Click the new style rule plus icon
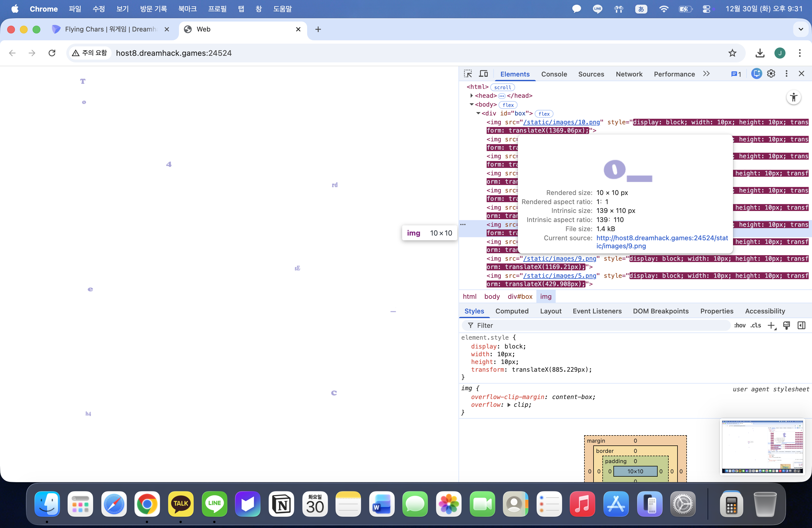This screenshot has width=812, height=528. tap(771, 325)
